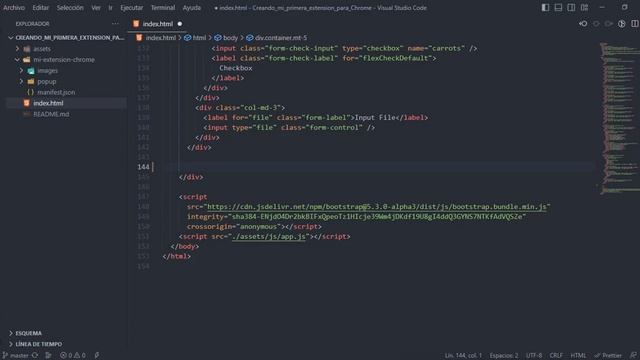640x360 pixels.
Task: Click the html breadcrumb segment
Action: (199, 38)
